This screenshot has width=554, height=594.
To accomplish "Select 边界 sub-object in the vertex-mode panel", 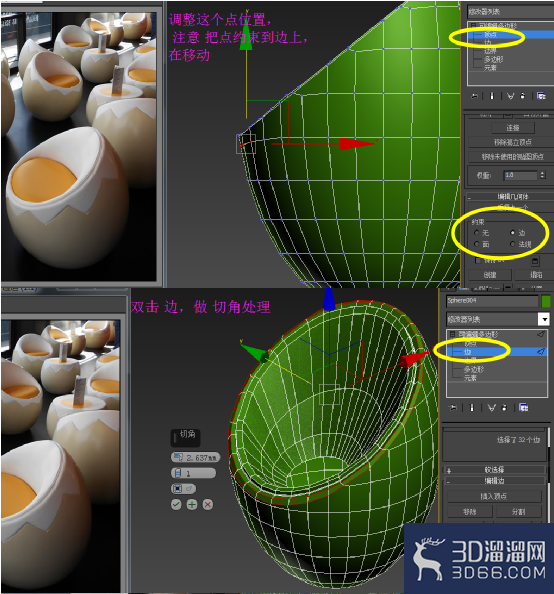I will click(490, 51).
